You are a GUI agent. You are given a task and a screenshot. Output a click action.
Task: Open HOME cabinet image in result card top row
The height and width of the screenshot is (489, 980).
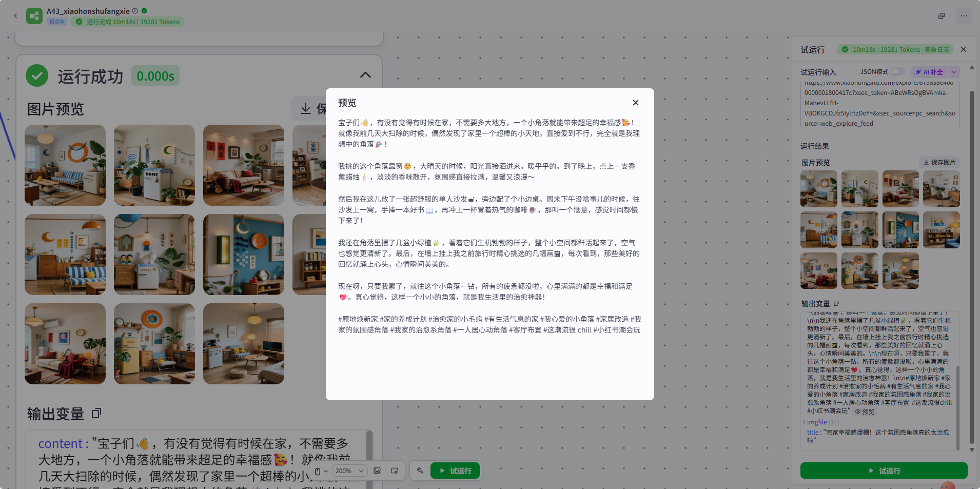point(154,165)
